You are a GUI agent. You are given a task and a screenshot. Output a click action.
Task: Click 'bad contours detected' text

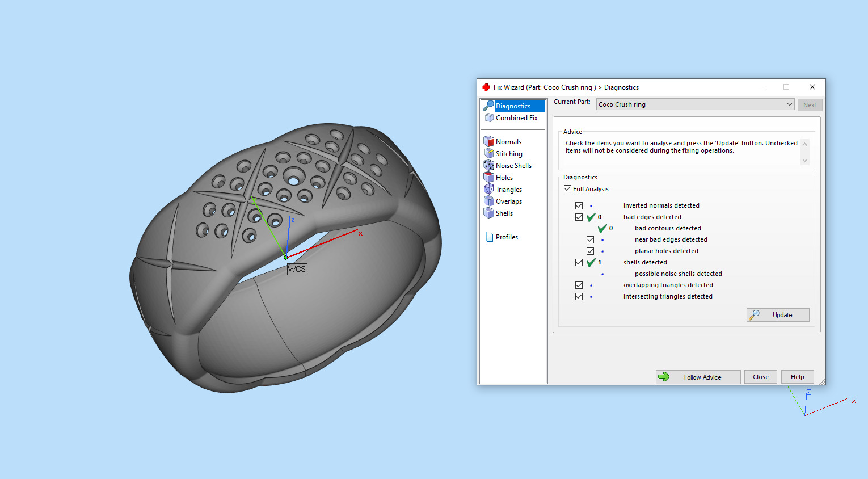[x=668, y=228]
